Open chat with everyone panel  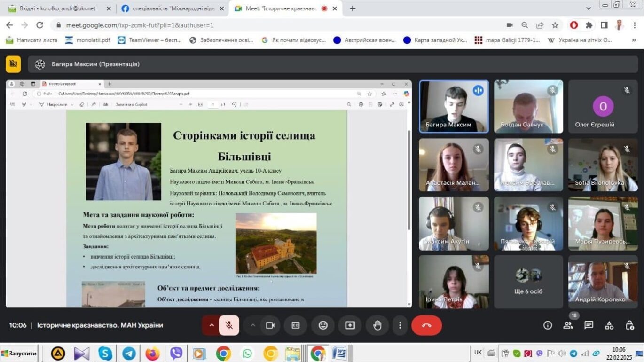589,325
